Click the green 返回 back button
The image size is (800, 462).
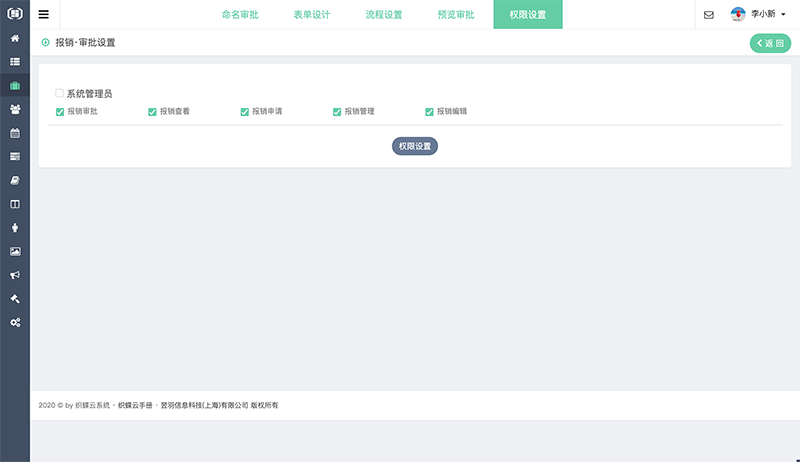point(770,43)
